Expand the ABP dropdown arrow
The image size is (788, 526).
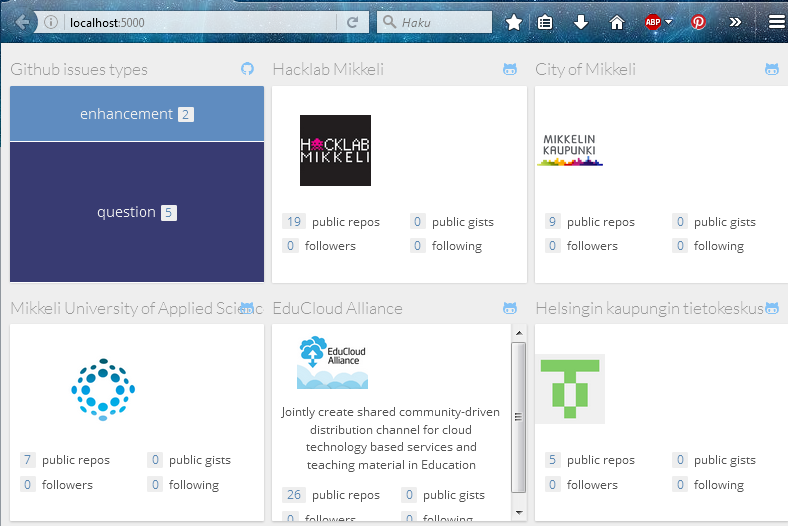click(668, 22)
